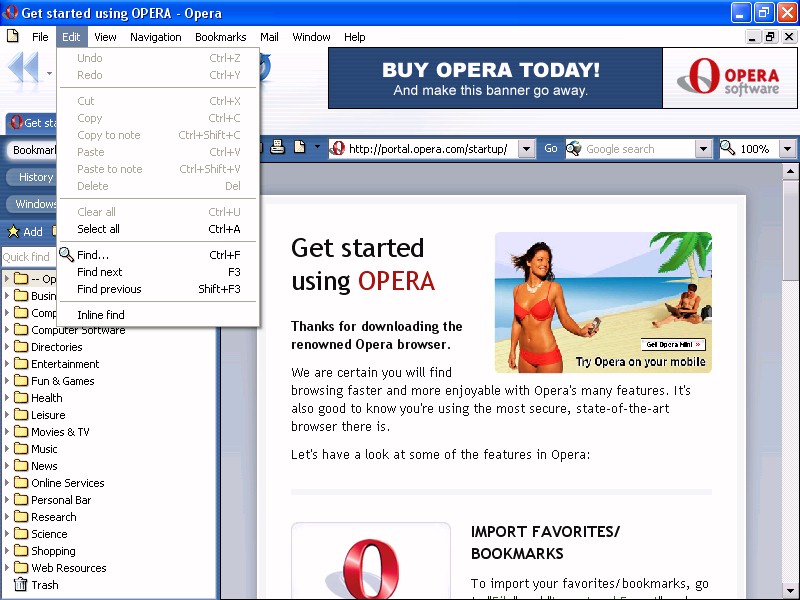Open the Back button history dropdown arrow
The width and height of the screenshot is (800, 600).
coord(49,73)
